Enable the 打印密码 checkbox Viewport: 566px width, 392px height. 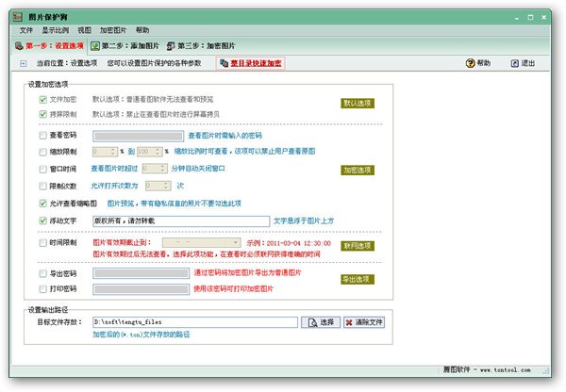click(43, 289)
